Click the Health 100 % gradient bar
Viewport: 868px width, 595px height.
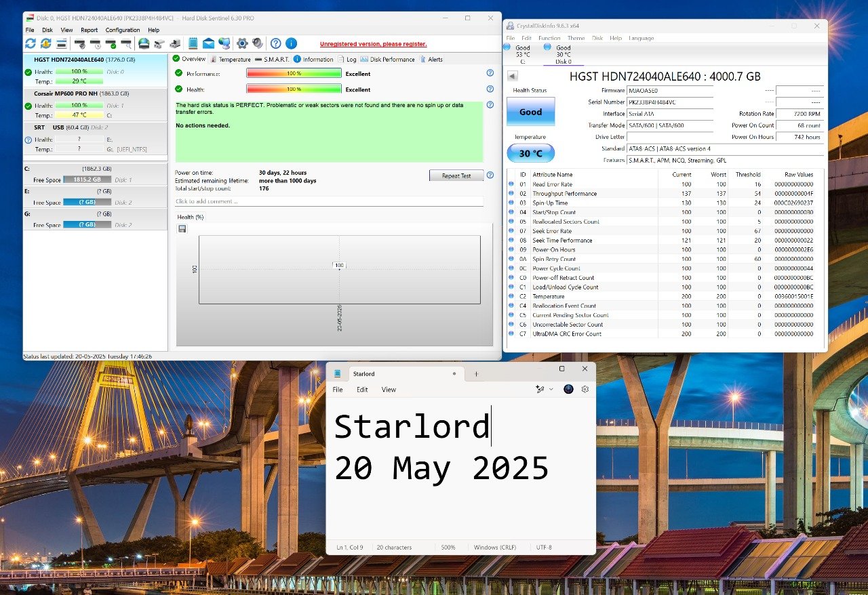tap(294, 89)
